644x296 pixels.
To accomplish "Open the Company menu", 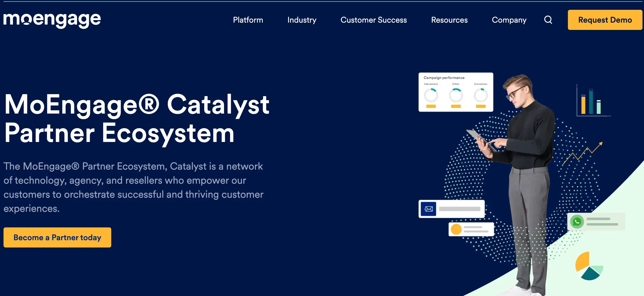I will pyautogui.click(x=509, y=20).
